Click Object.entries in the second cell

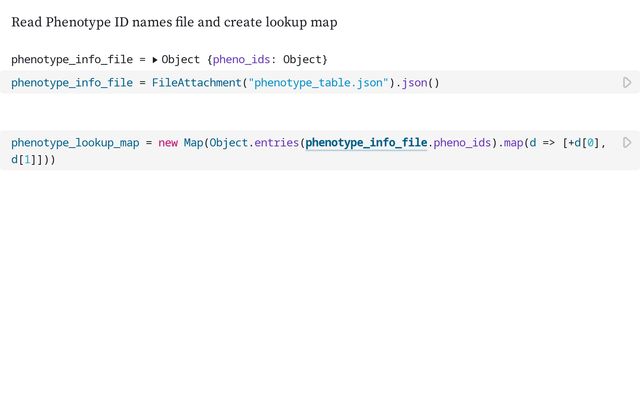254,143
